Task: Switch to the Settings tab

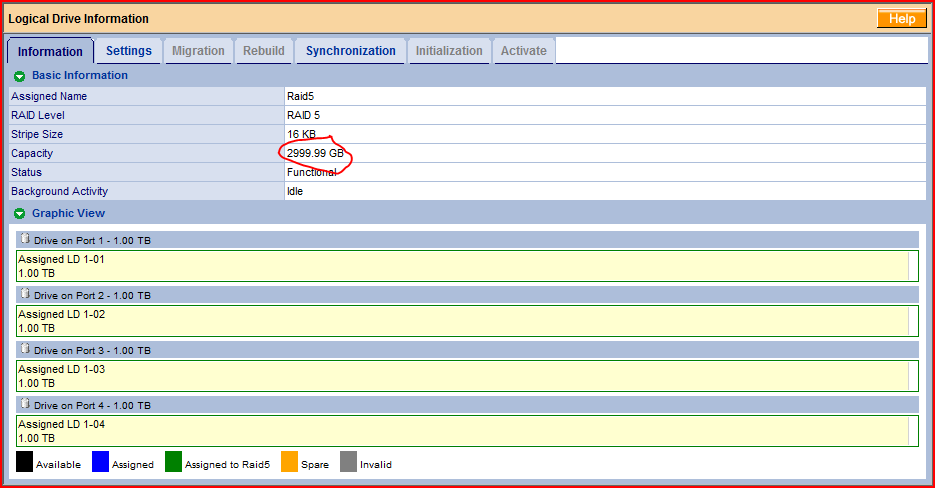Action: (x=129, y=51)
